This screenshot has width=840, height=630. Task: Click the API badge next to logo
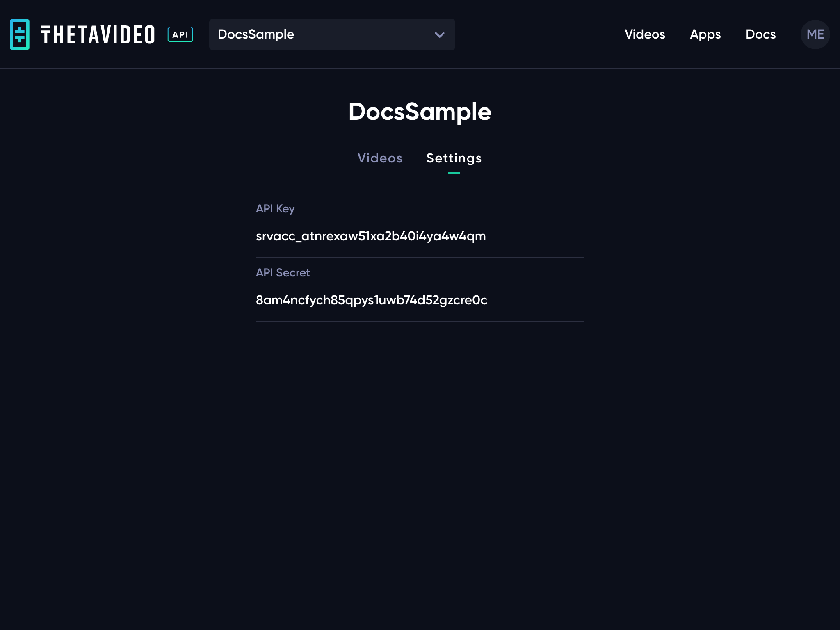pos(180,34)
